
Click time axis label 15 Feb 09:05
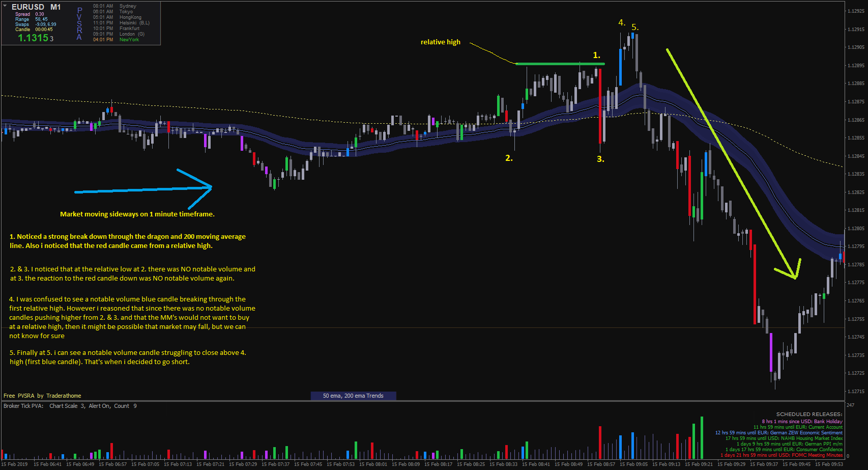[x=633, y=464]
